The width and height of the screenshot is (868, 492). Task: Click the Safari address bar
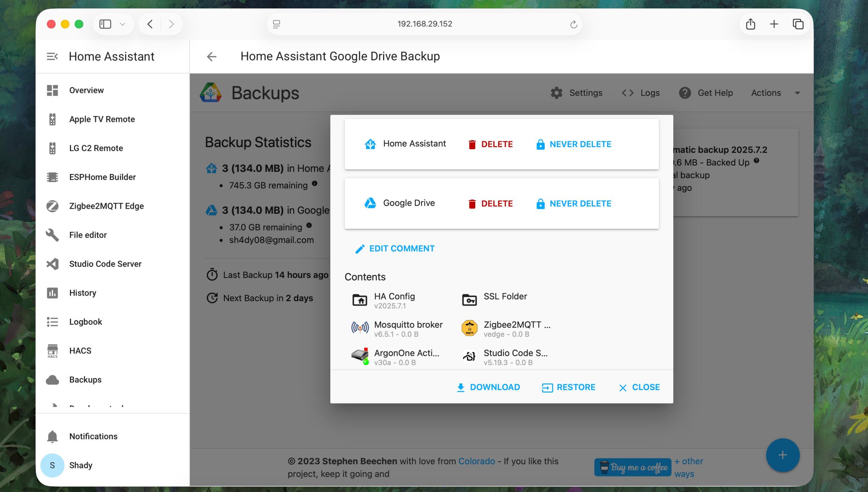[425, 24]
